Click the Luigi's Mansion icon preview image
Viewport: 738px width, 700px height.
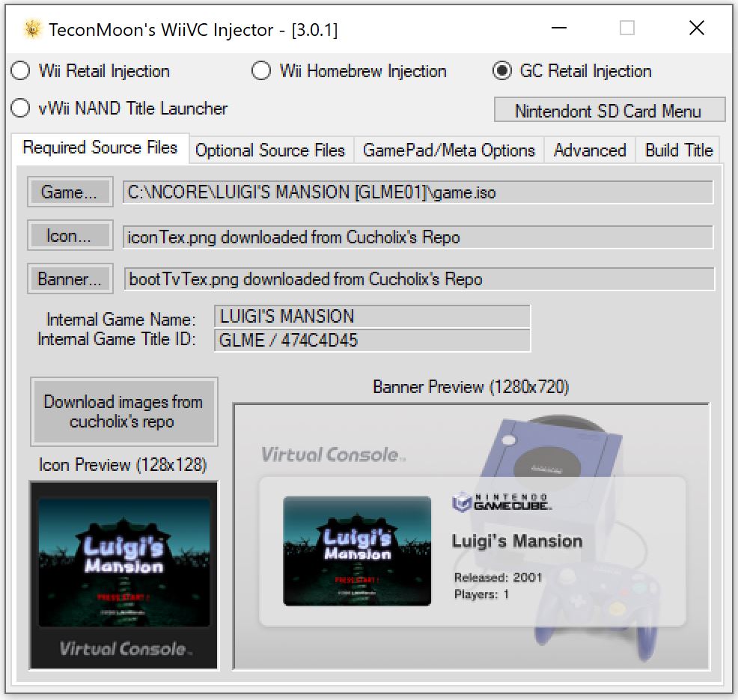[123, 575]
